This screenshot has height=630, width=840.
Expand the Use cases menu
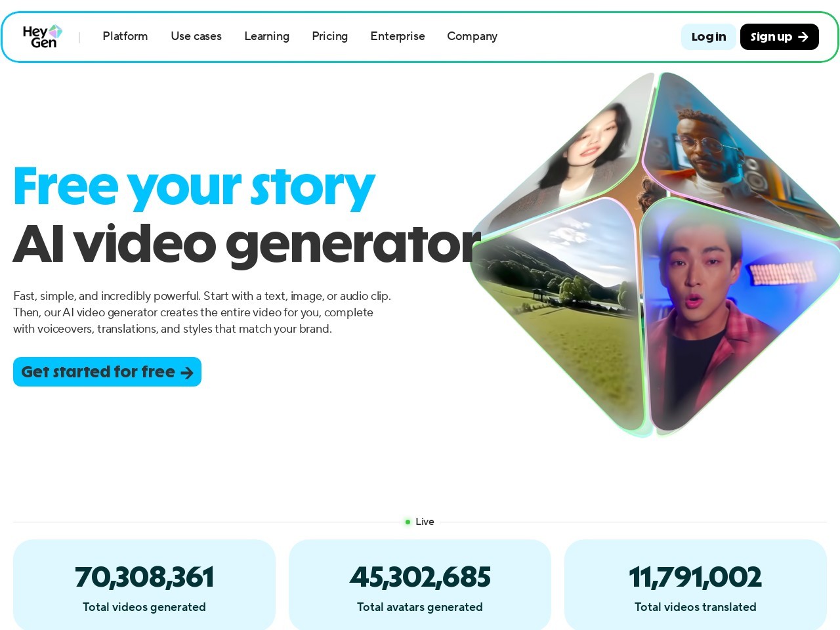[196, 36]
